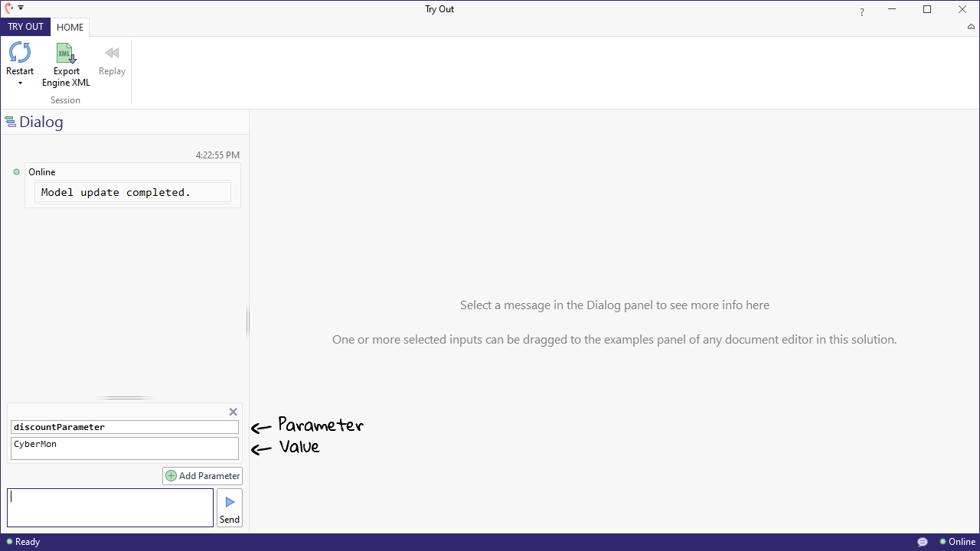This screenshot has height=551, width=980.
Task: Expand the quick access toolbar dropdown
Action: tap(21, 8)
